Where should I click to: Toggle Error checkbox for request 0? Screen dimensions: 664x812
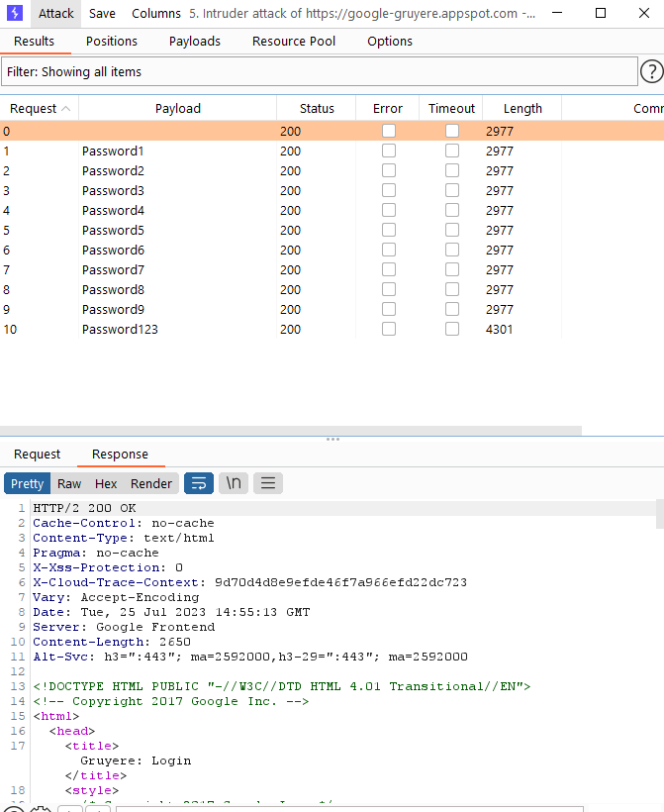click(389, 131)
